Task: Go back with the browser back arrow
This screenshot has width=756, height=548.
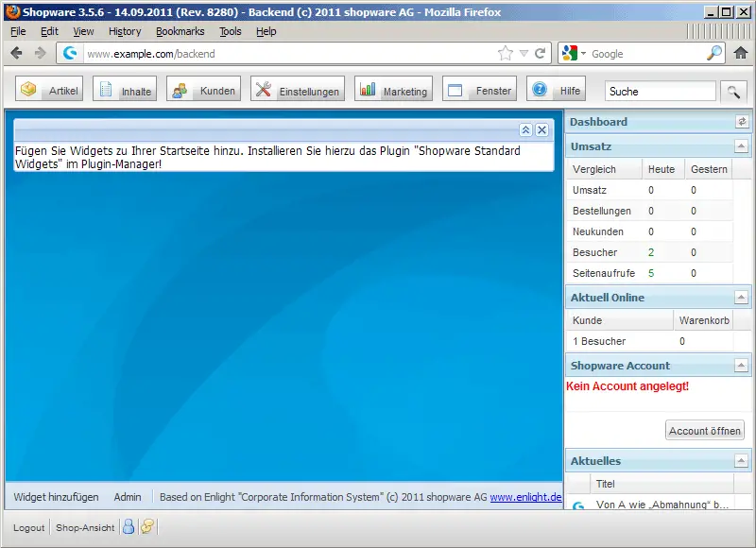Action: coord(16,53)
